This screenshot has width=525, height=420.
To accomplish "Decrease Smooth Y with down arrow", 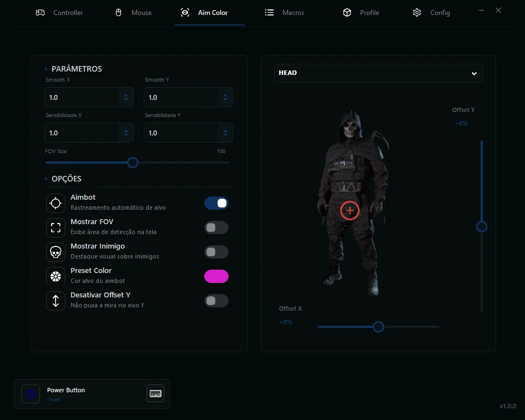I will (225, 99).
